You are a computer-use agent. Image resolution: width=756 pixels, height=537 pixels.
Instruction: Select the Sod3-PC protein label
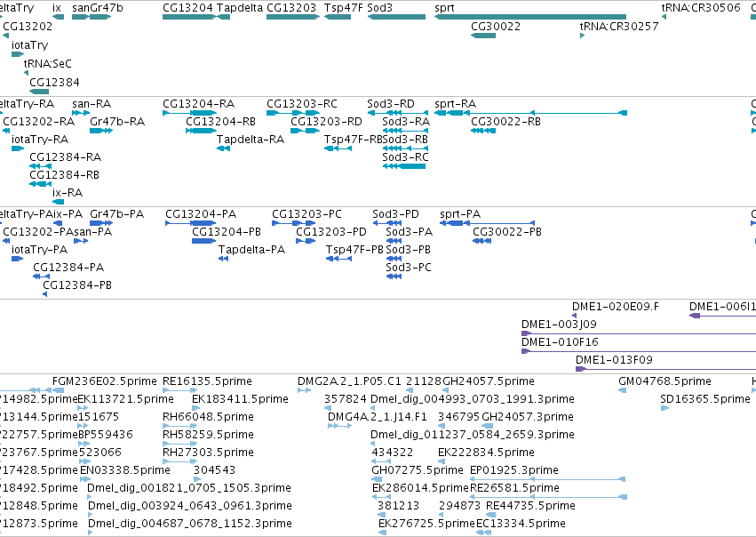pos(409,268)
